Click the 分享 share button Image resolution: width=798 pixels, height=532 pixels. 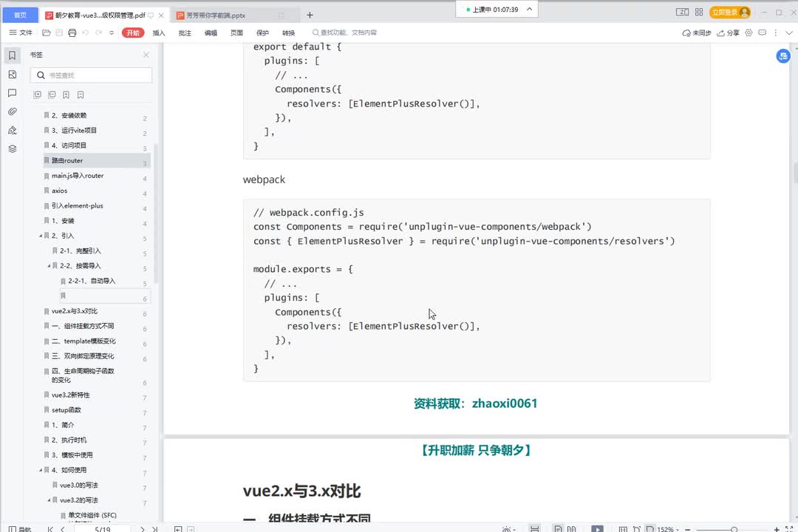pyautogui.click(x=728, y=33)
